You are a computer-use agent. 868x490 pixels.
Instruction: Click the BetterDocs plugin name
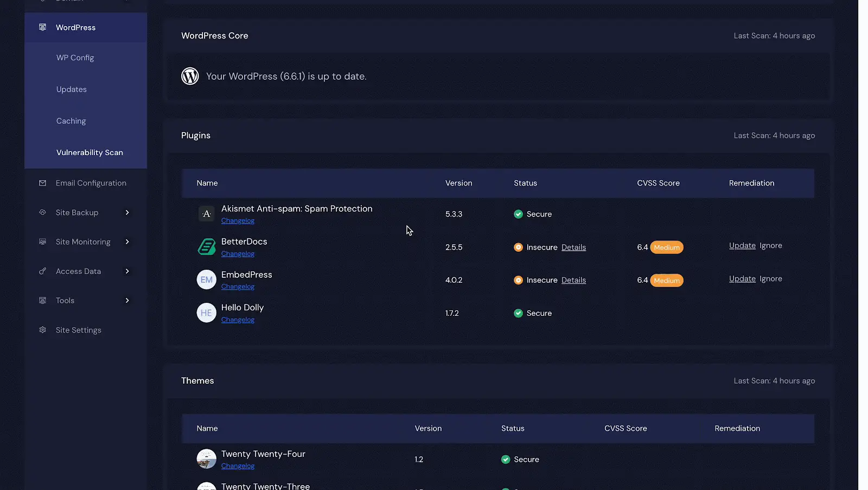244,241
